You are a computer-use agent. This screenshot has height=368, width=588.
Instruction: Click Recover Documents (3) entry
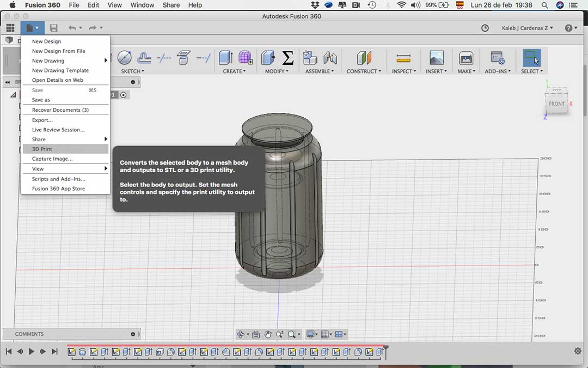(x=60, y=110)
